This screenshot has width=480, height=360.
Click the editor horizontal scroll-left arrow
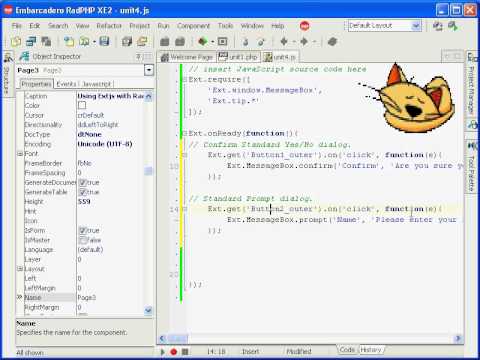[x=162, y=339]
